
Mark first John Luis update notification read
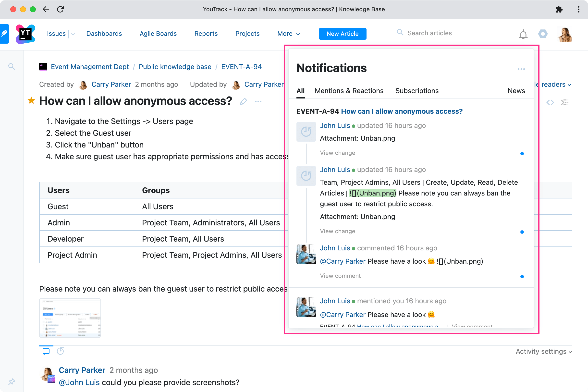coord(522,154)
